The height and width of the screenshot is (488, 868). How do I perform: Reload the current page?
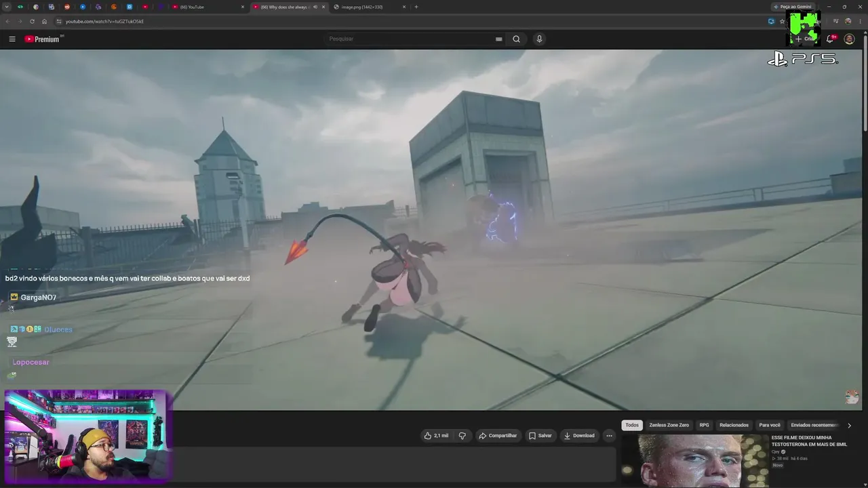[x=32, y=21]
